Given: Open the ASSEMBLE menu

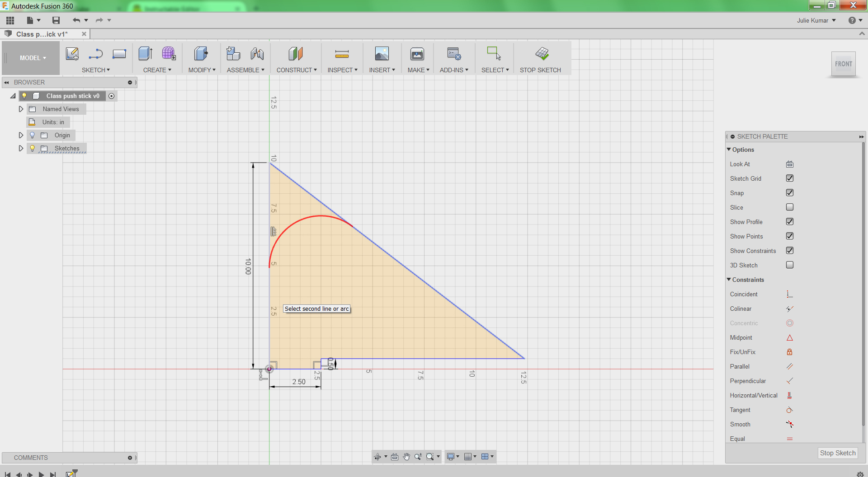Looking at the screenshot, I should point(245,70).
